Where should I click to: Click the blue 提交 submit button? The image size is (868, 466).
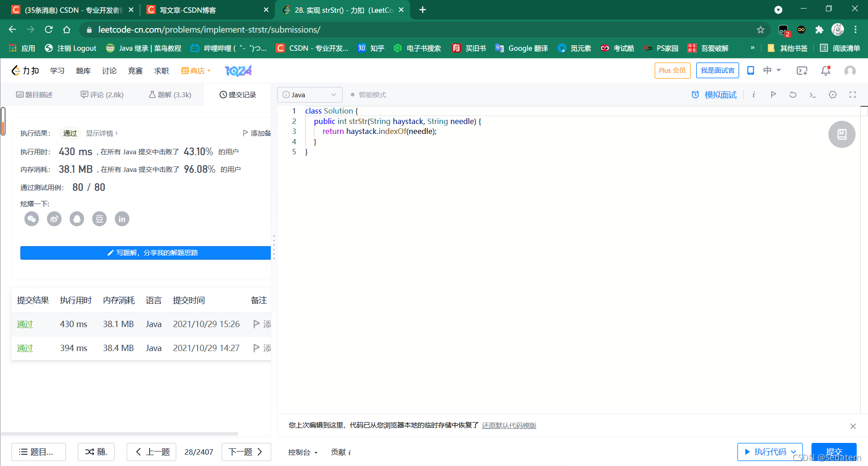(x=834, y=452)
